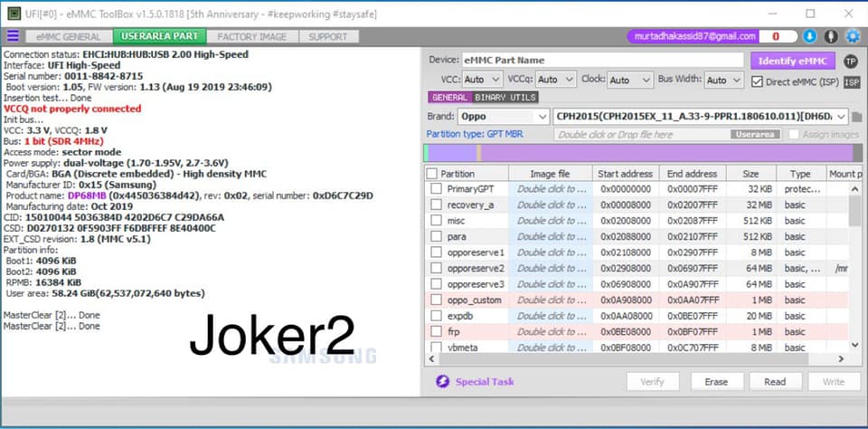Click the scroll right arrow of table

[x=842, y=359]
